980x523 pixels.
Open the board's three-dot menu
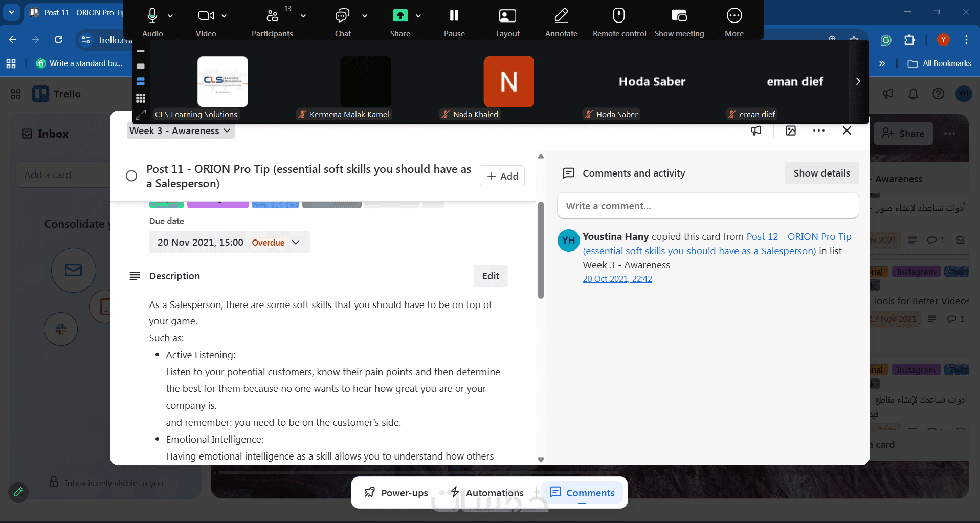950,134
